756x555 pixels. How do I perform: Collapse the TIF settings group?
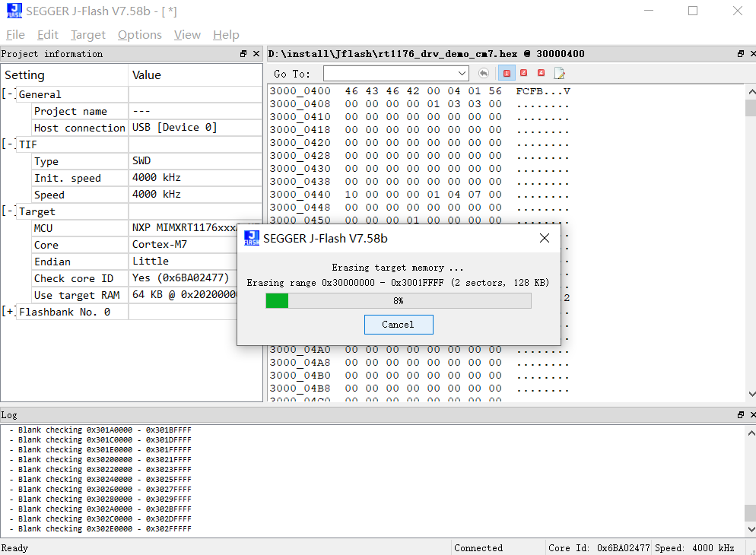(x=8, y=144)
